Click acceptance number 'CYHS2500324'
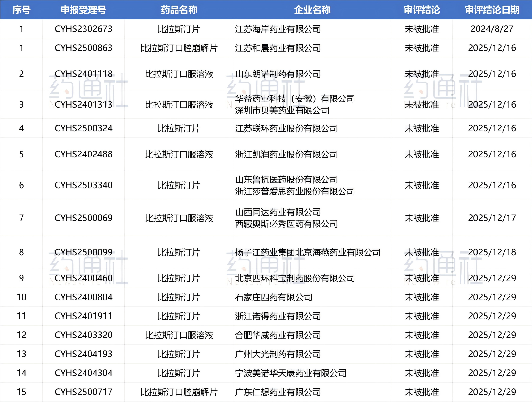The width and height of the screenshot is (532, 402). [x=84, y=128]
